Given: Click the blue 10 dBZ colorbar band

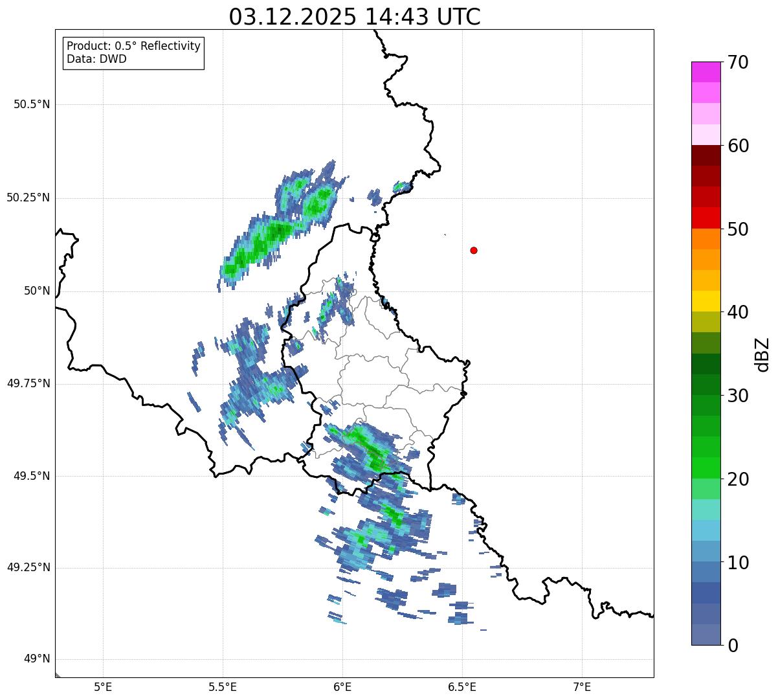Looking at the screenshot, I should click(706, 551).
